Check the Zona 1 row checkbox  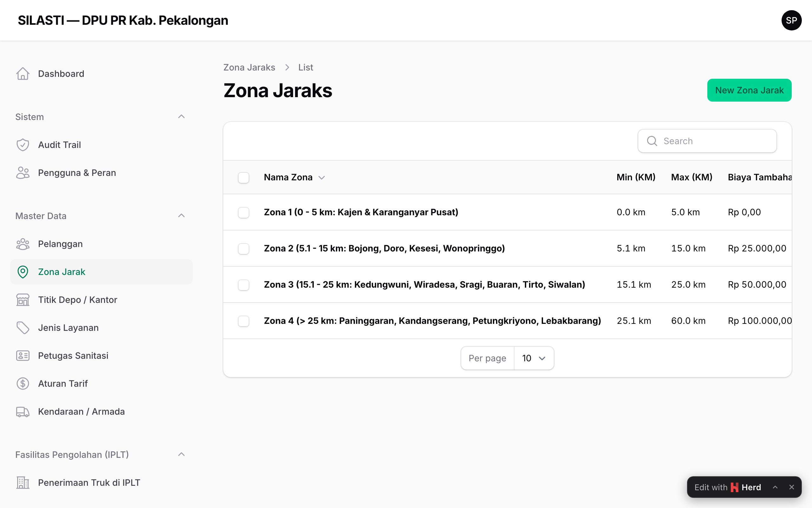tap(244, 212)
